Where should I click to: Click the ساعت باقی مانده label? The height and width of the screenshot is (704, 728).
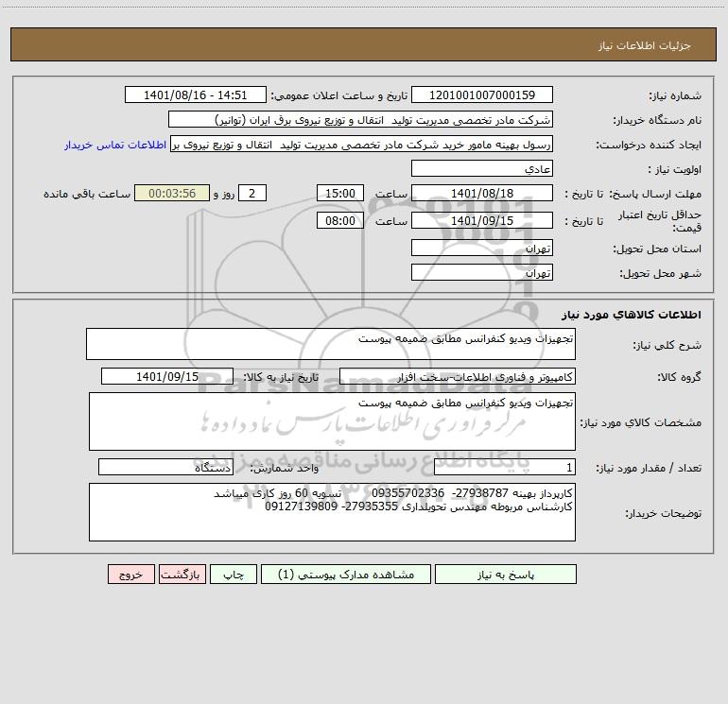tap(87, 194)
